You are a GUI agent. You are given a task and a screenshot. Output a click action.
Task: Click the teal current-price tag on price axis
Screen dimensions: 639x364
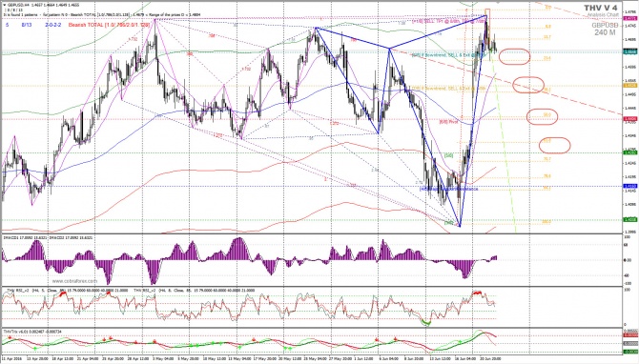click(630, 51)
